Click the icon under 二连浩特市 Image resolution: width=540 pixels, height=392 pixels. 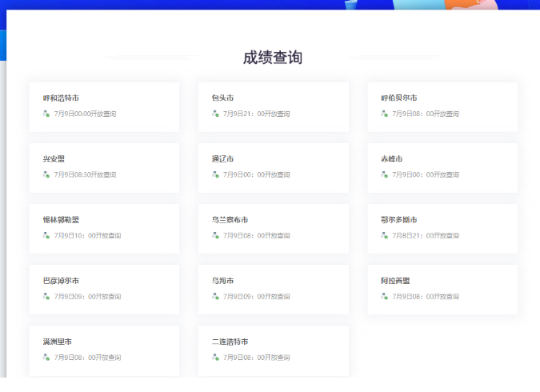215,357
